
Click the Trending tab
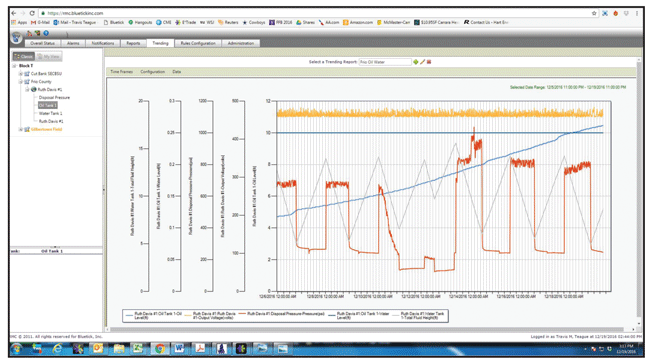click(160, 43)
